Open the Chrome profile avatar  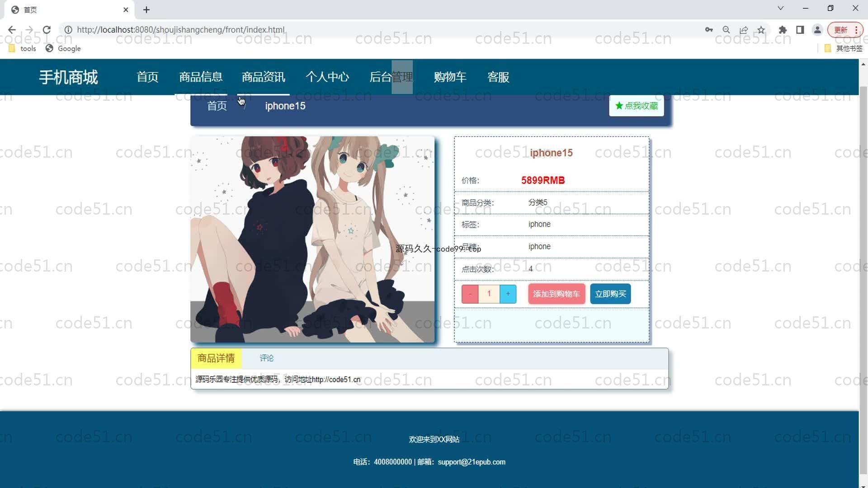817,30
